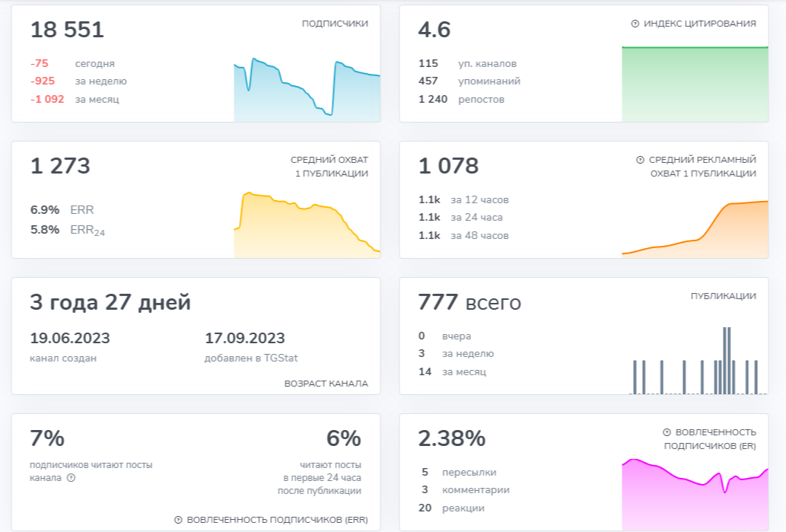786x532 pixels.
Task: Select the 17.09.2023 TGStat added date
Action: point(244,339)
